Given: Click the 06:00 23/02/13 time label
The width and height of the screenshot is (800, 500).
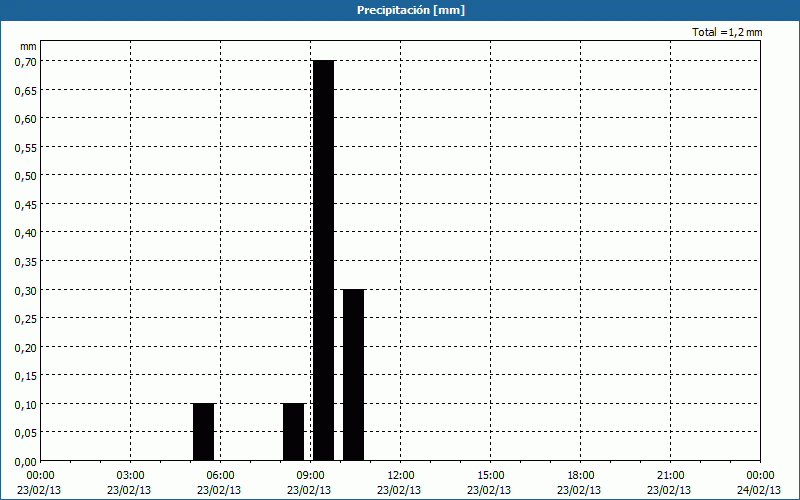Looking at the screenshot, I should 219,483.
